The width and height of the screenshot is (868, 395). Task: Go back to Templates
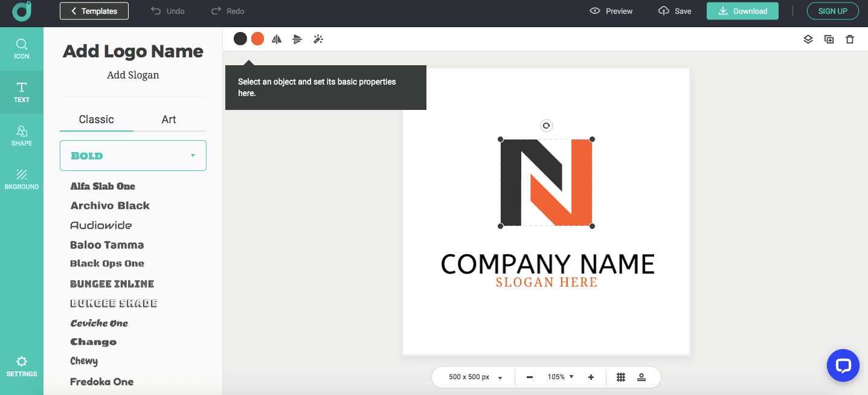pos(94,11)
